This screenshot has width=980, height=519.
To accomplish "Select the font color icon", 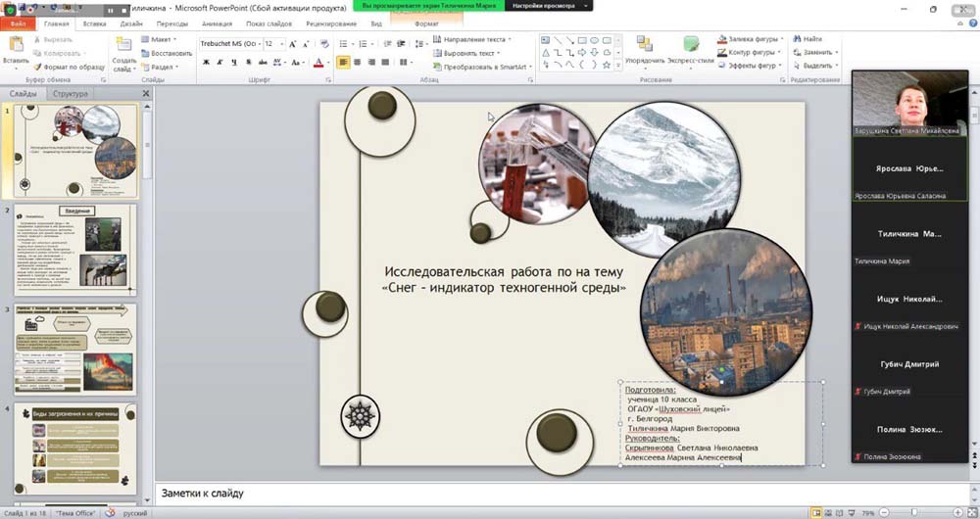I will pyautogui.click(x=318, y=62).
